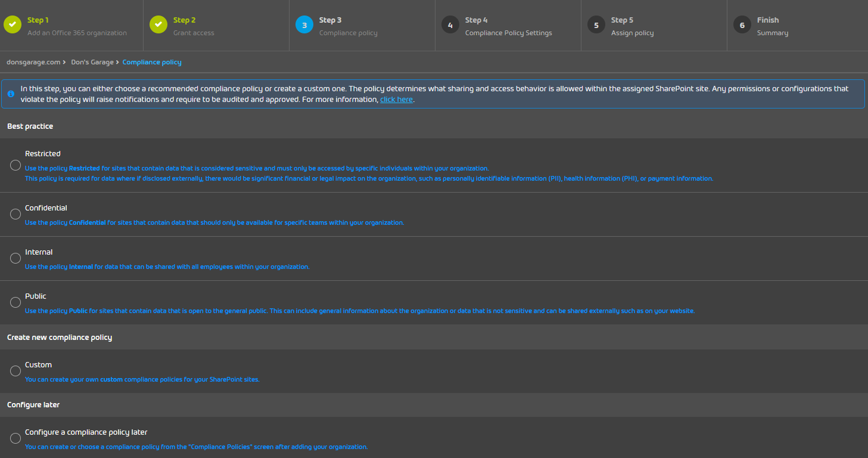The height and width of the screenshot is (458, 868).
Task: Click the Step 1 green checkmark icon
Action: pos(13,25)
